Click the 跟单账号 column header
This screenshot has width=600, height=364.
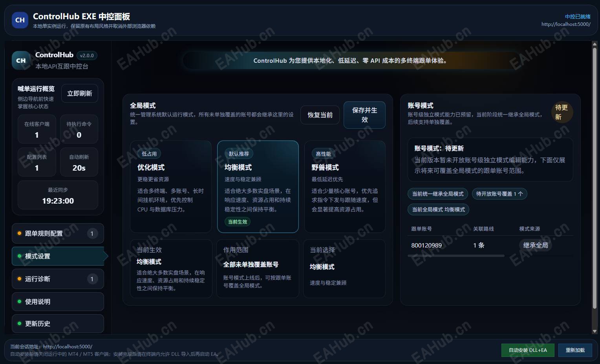click(421, 229)
